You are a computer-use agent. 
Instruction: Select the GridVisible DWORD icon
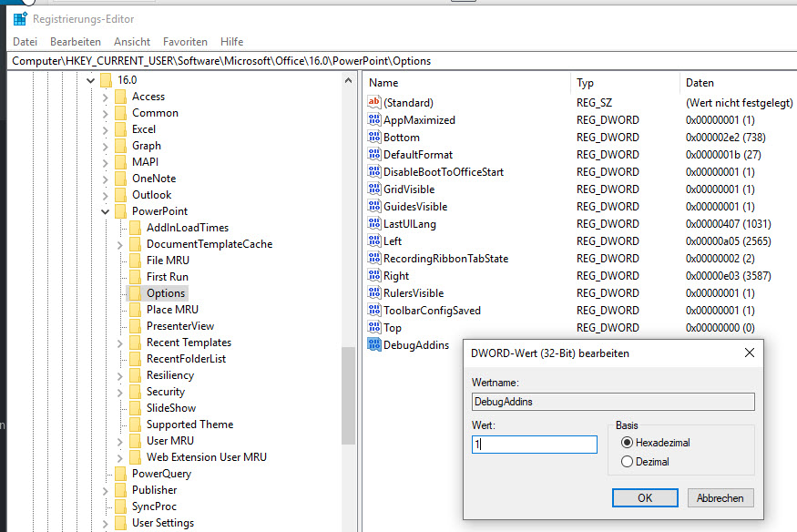[374, 189]
